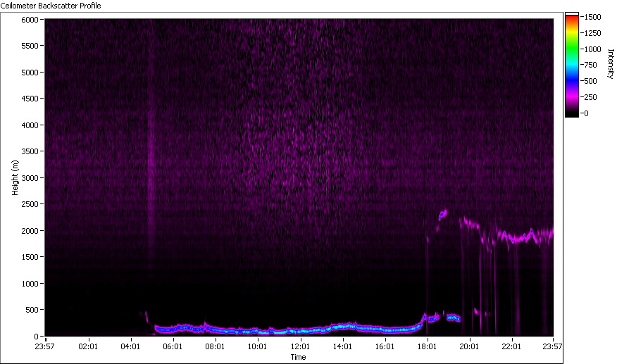
Task: Select the 3000 height axis label
Action: tap(30, 178)
